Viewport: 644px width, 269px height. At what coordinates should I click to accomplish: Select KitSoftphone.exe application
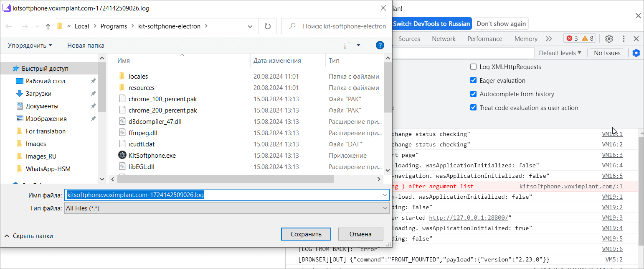152,156
